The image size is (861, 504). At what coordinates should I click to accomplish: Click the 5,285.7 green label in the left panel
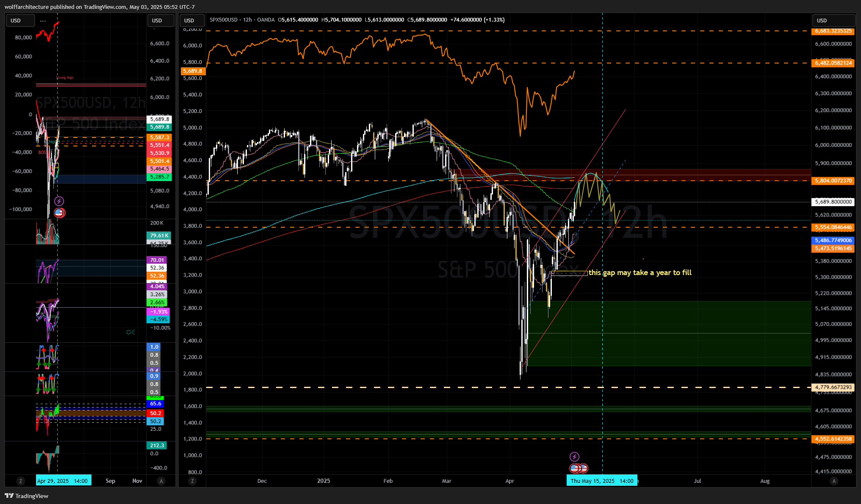[159, 177]
